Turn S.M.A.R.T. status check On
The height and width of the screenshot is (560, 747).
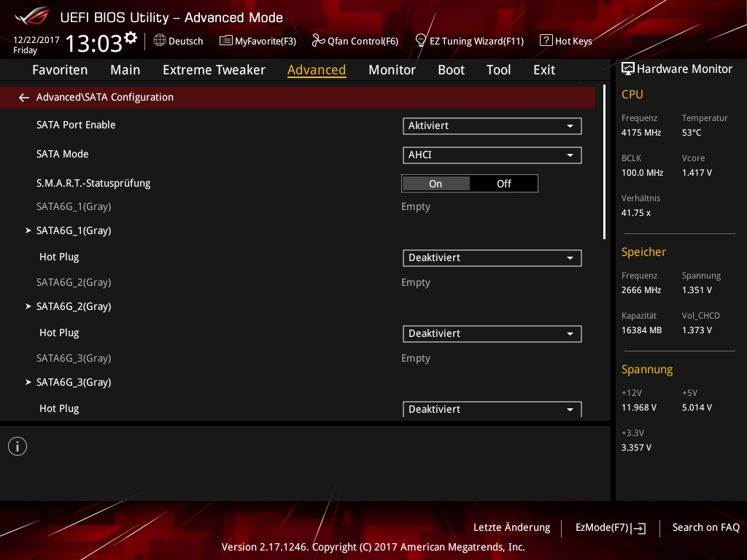pyautogui.click(x=436, y=184)
